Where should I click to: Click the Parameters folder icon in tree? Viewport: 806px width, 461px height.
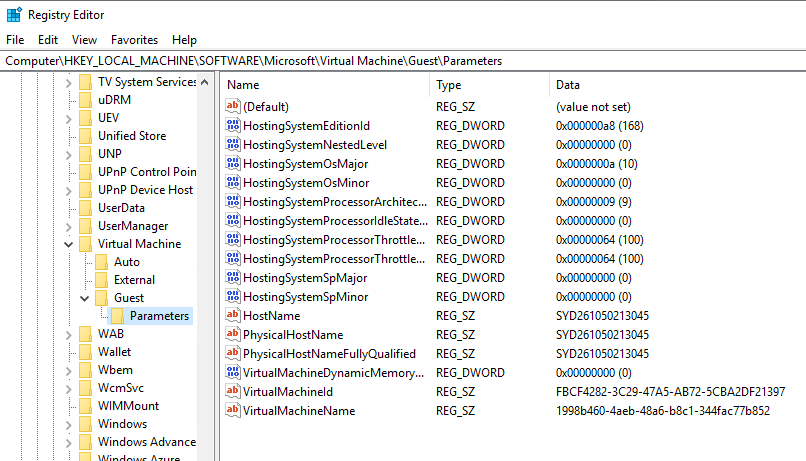point(117,316)
